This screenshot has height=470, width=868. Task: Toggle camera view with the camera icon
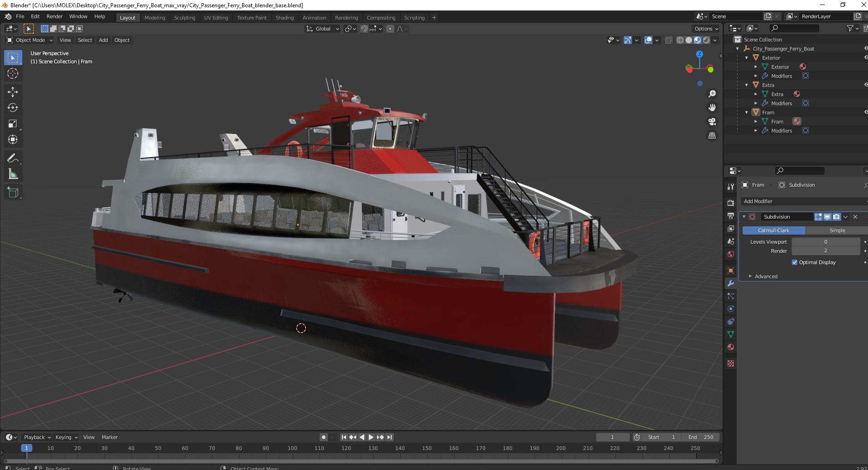coord(712,122)
